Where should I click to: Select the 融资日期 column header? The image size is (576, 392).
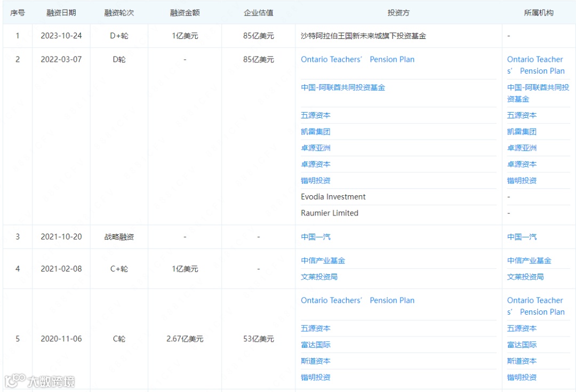click(61, 13)
